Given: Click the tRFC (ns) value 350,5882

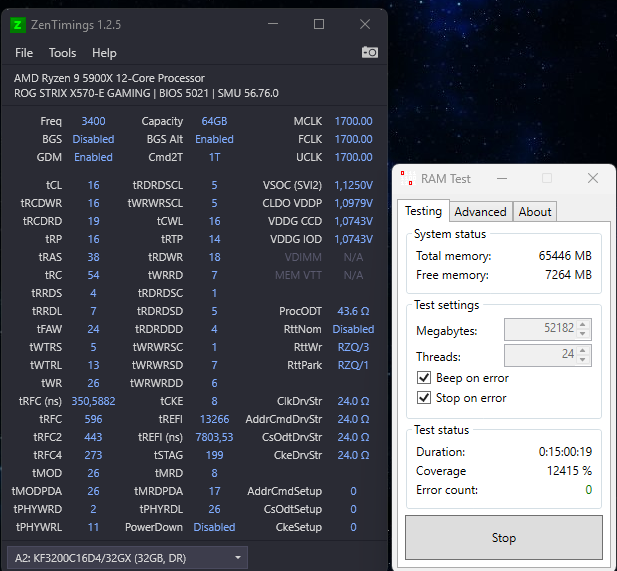Looking at the screenshot, I should coord(93,401).
